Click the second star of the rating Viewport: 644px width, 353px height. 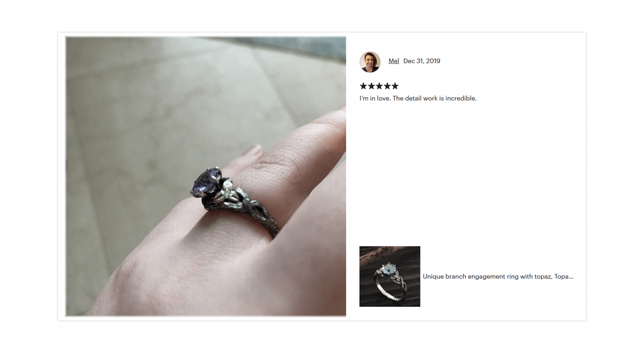[x=371, y=86]
